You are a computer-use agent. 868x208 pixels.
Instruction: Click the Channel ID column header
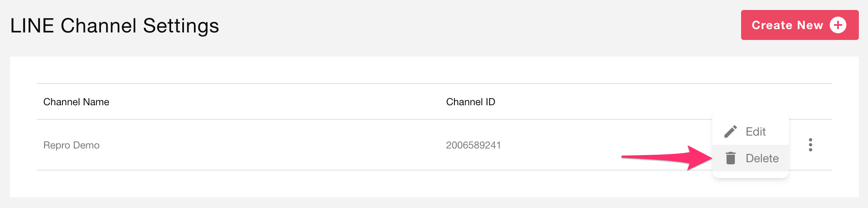[470, 102]
